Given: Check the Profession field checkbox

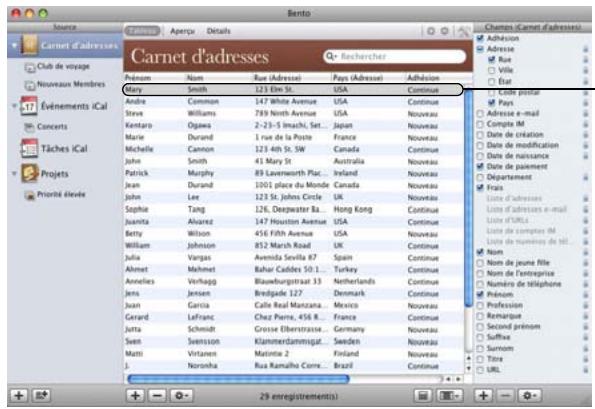Looking at the screenshot, I should 480,305.
